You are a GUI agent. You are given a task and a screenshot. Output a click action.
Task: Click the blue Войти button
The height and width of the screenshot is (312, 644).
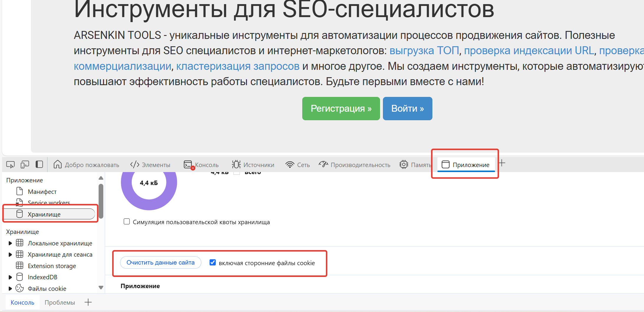coord(407,108)
